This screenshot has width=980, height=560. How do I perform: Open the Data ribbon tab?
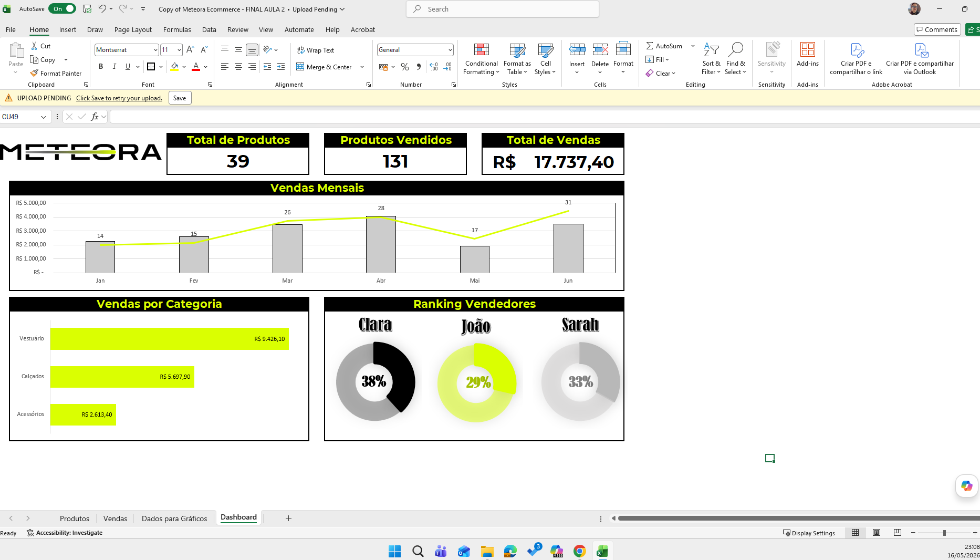tap(209, 30)
